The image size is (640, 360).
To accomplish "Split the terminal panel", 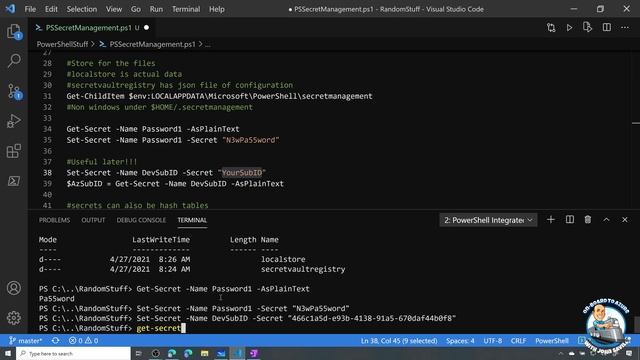I will (x=570, y=220).
